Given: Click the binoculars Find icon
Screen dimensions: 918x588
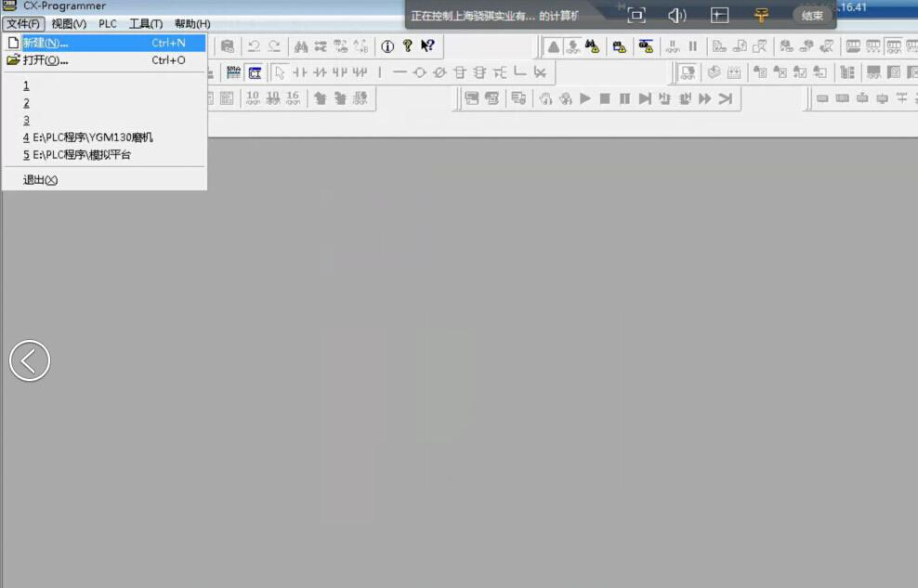Looking at the screenshot, I should point(301,46).
